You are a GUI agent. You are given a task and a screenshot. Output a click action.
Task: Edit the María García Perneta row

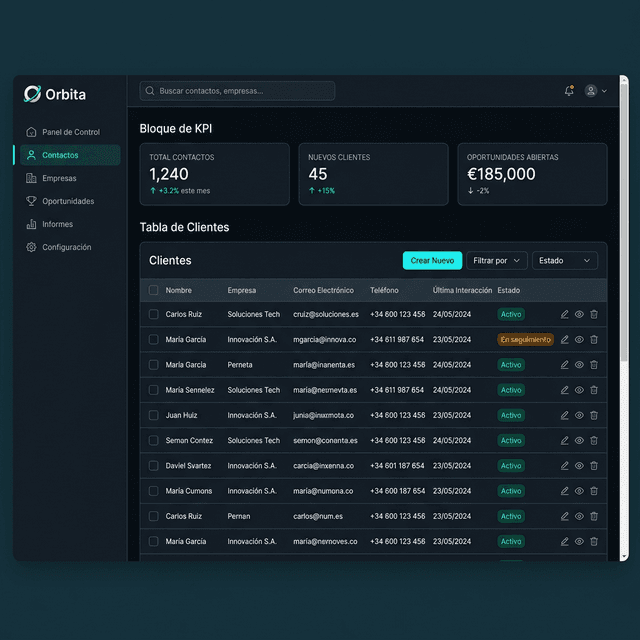click(x=564, y=365)
